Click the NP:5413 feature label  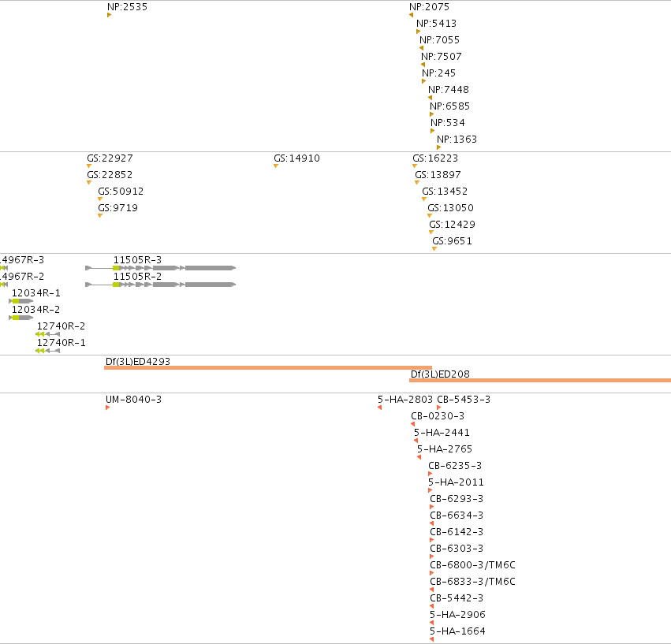(437, 24)
